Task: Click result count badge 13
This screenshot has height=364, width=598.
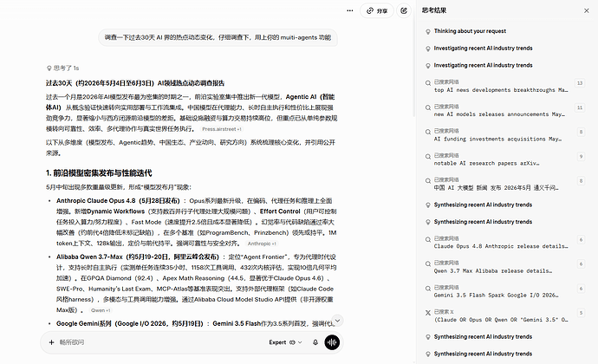Action: coord(580,83)
